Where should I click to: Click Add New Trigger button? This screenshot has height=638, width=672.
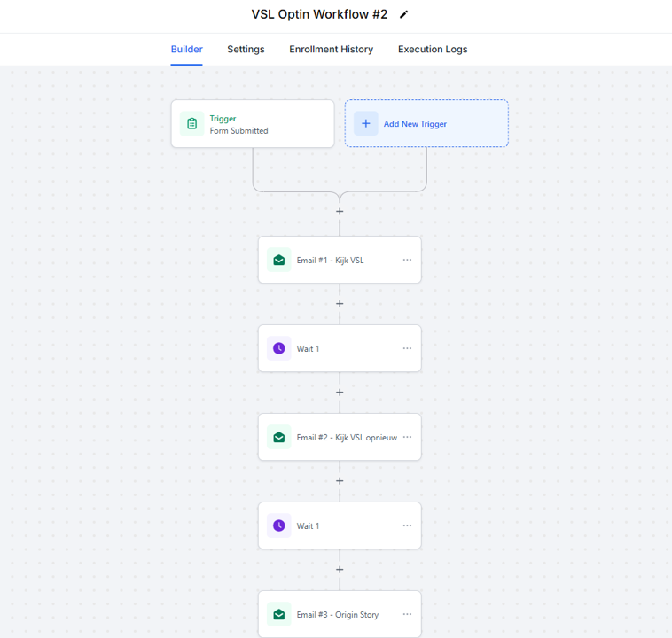(x=426, y=124)
